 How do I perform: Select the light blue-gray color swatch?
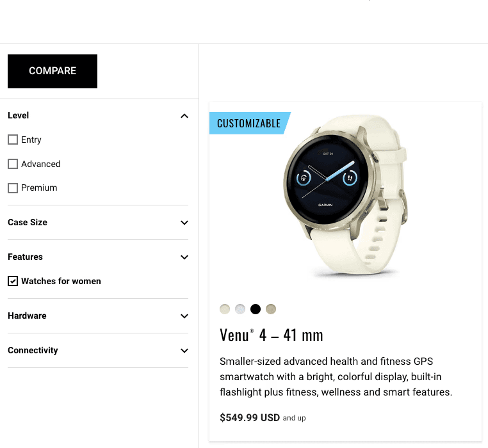[x=240, y=309]
